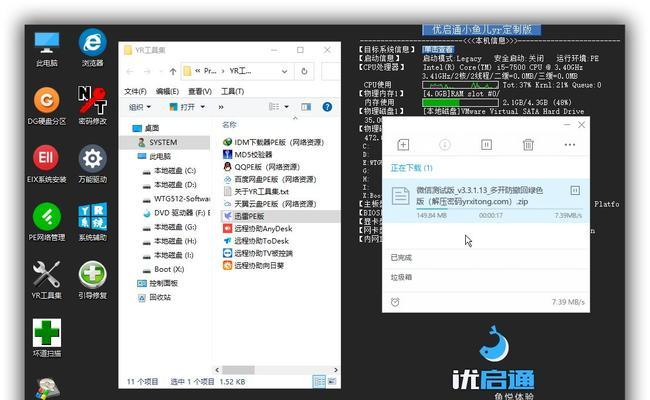Open Explorer help question mark icon
Viewport: 650px width, 400px height.
tap(327, 107)
